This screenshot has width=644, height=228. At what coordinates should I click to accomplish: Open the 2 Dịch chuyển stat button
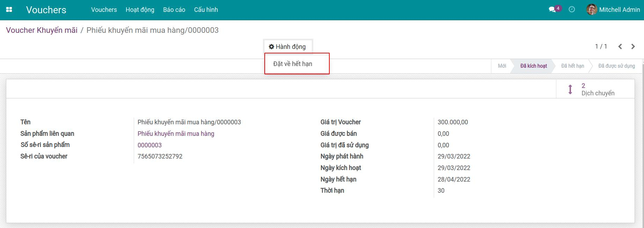[x=595, y=89]
